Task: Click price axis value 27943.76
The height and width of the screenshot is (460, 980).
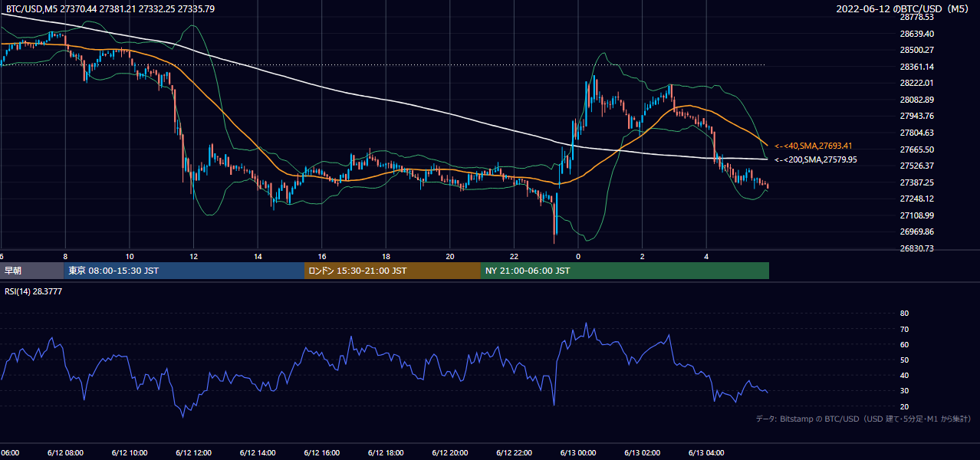Action: click(916, 116)
